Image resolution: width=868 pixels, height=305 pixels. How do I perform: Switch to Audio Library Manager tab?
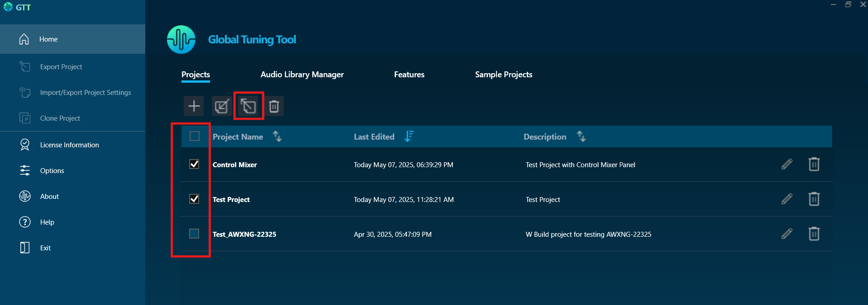click(302, 75)
